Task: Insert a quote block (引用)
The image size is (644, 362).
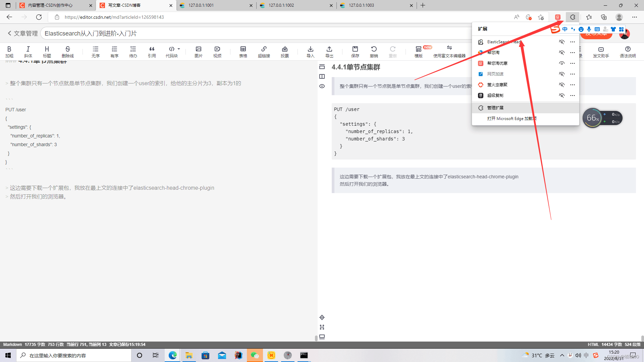Action: 152,52
